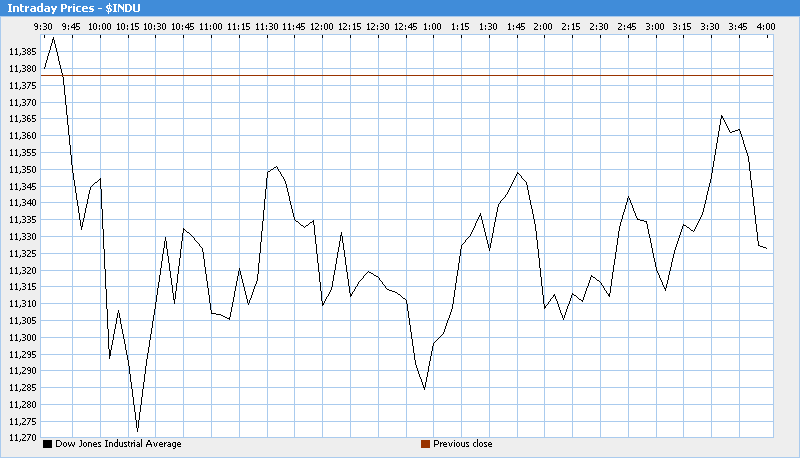
Task: Click the 9:30 time axis label
Action: coord(43,24)
